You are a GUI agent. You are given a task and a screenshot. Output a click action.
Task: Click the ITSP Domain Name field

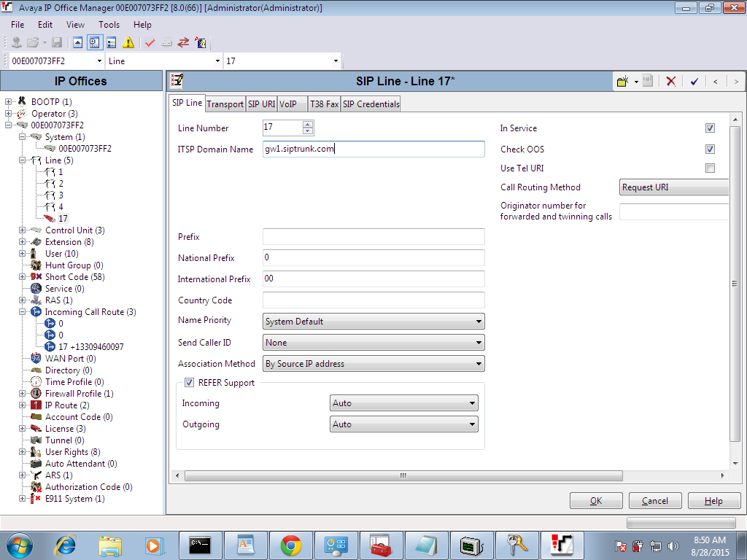click(x=373, y=149)
